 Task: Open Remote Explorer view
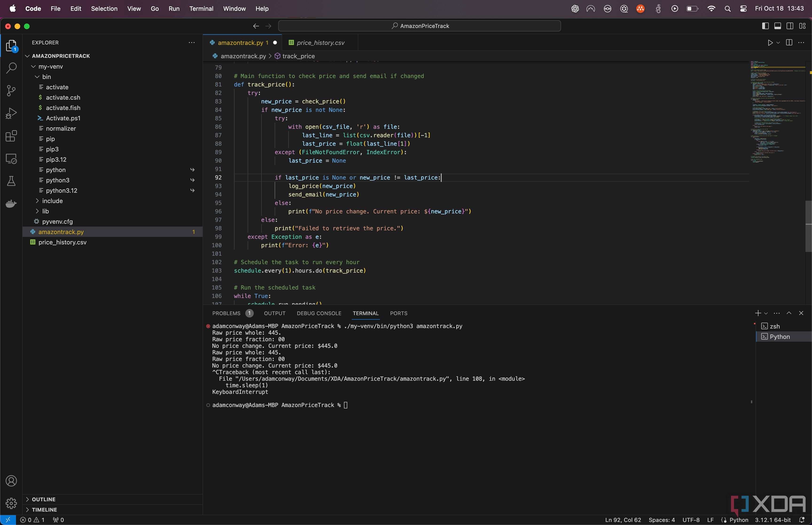point(11,159)
